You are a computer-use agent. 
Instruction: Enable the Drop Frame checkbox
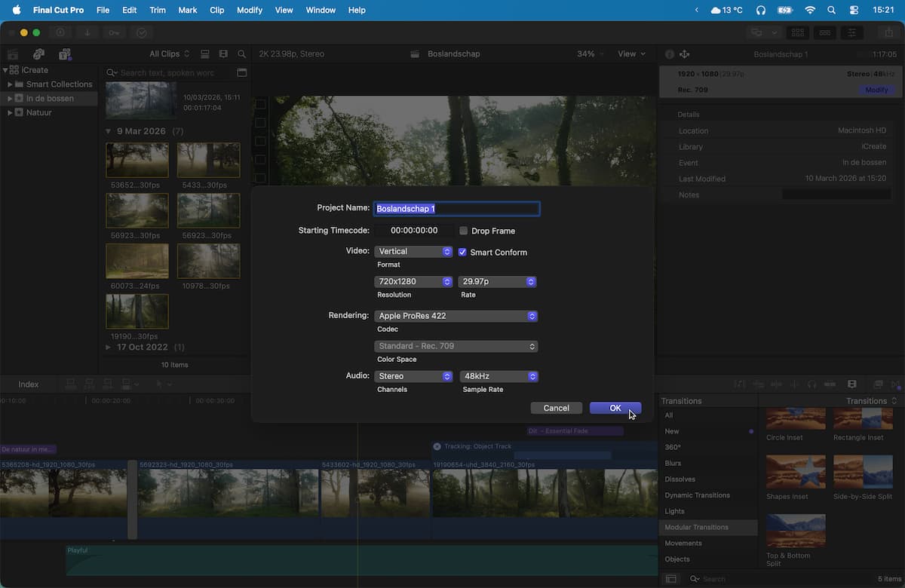[x=463, y=231]
